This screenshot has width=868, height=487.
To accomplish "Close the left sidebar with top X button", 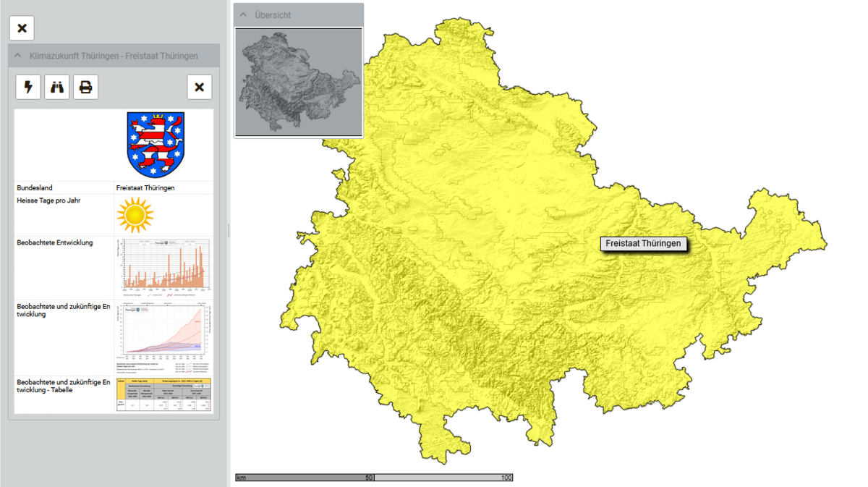I will pyautogui.click(x=22, y=28).
